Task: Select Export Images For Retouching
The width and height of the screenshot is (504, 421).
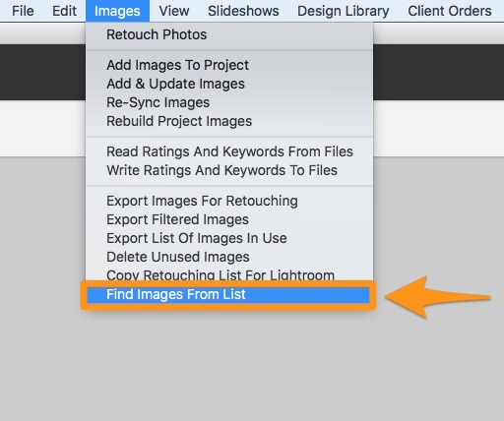Action: pos(229,201)
